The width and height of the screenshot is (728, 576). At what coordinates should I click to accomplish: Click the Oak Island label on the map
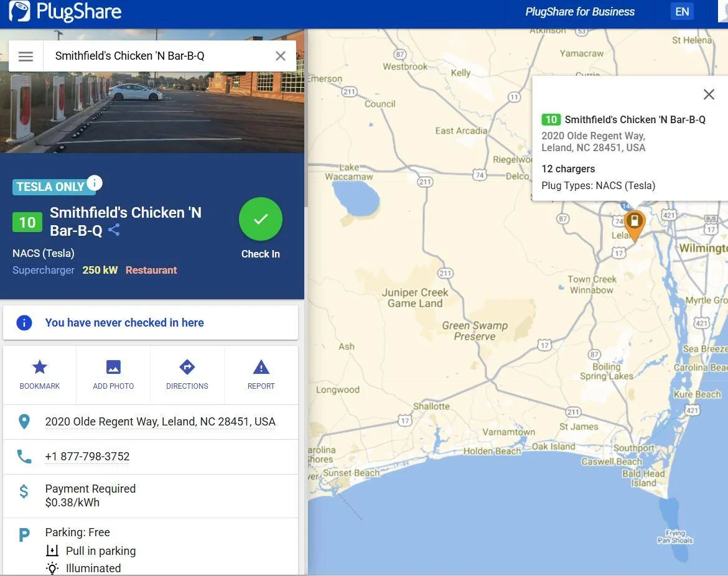tap(553, 447)
